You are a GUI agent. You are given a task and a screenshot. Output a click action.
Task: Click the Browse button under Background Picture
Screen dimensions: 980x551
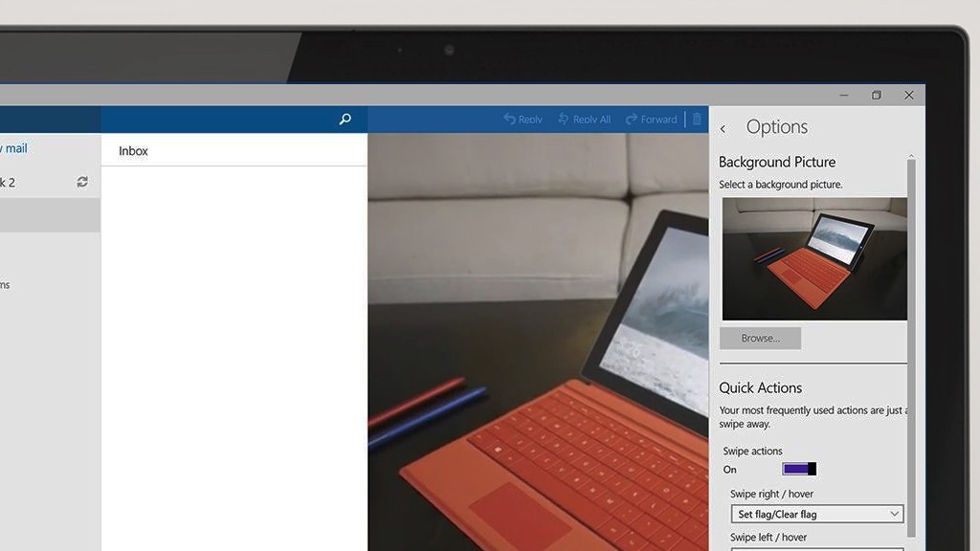[760, 338]
